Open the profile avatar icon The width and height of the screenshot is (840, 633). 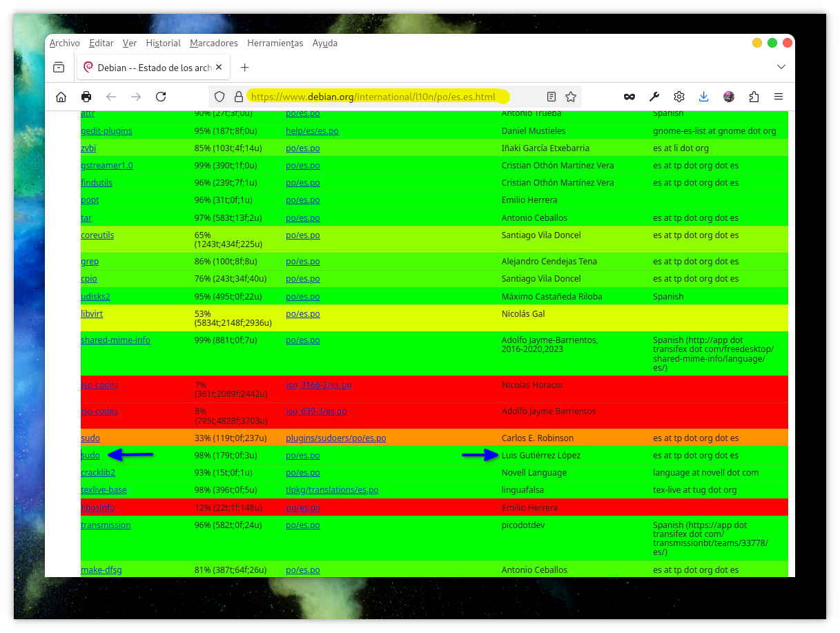(x=729, y=97)
